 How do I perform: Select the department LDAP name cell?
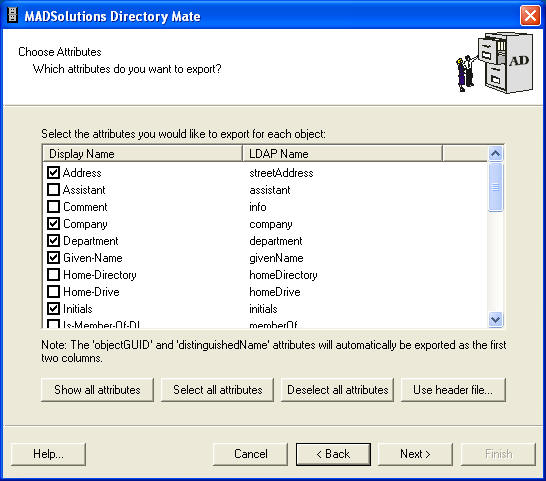click(276, 241)
